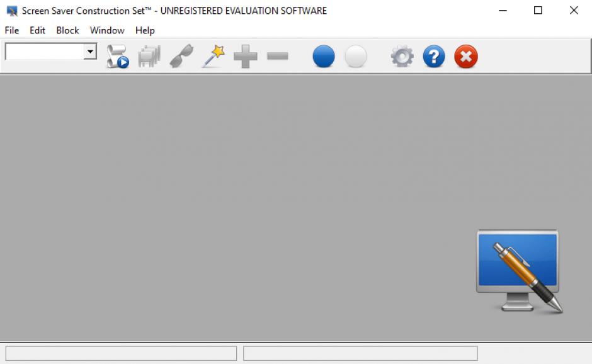Close the window with title bar X
This screenshot has height=364, width=592.
(x=574, y=11)
